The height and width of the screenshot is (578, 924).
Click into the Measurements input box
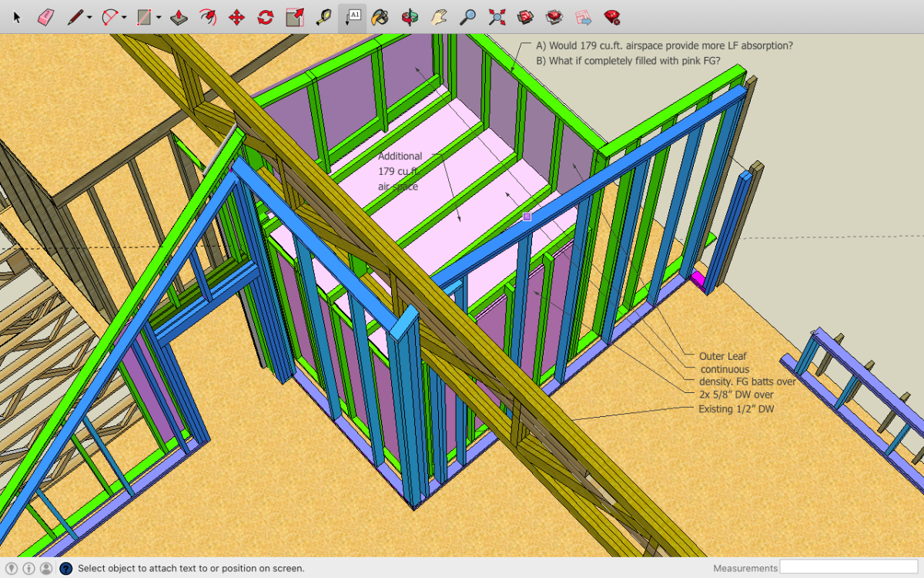849,568
